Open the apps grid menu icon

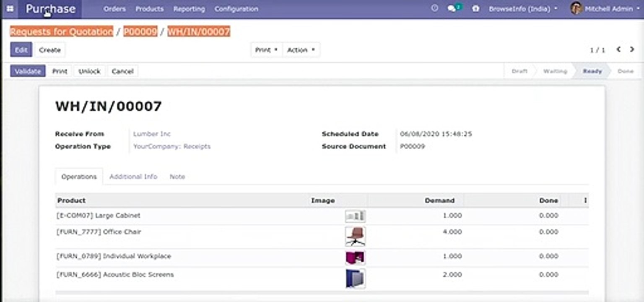click(x=10, y=8)
